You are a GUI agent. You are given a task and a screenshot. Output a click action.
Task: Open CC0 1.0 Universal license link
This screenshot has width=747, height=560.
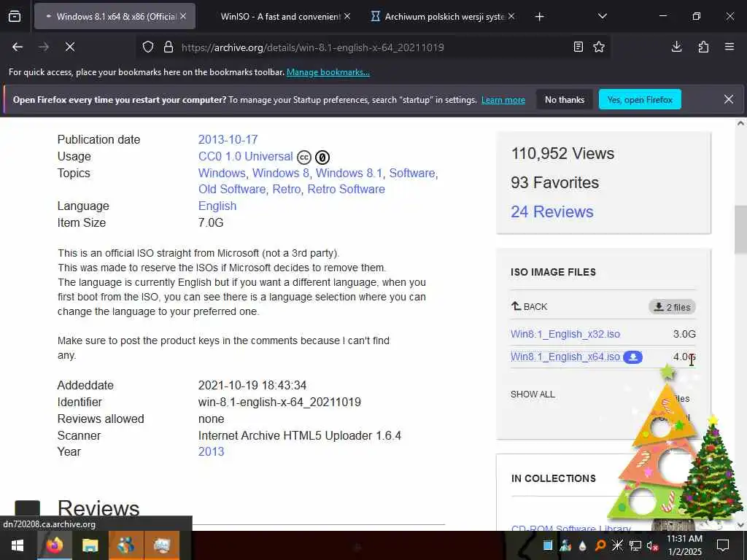(x=245, y=156)
